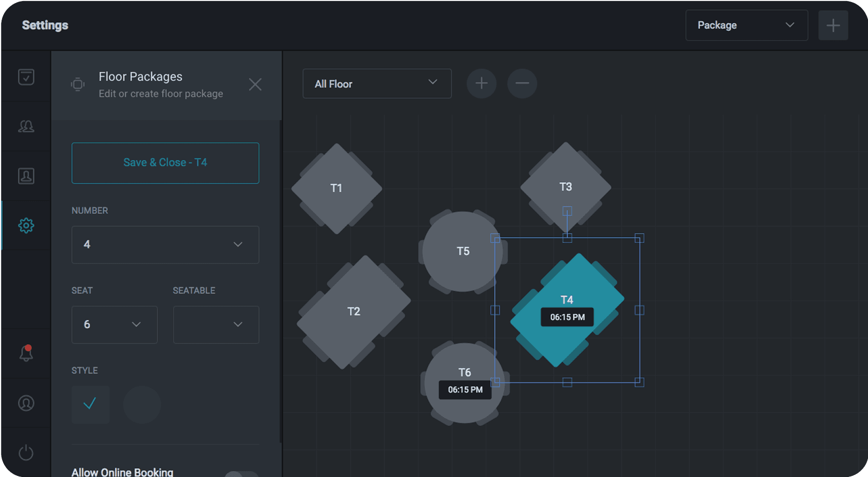Close the Floor Packages panel
Screen dimensions: 868x477
[x=255, y=84]
